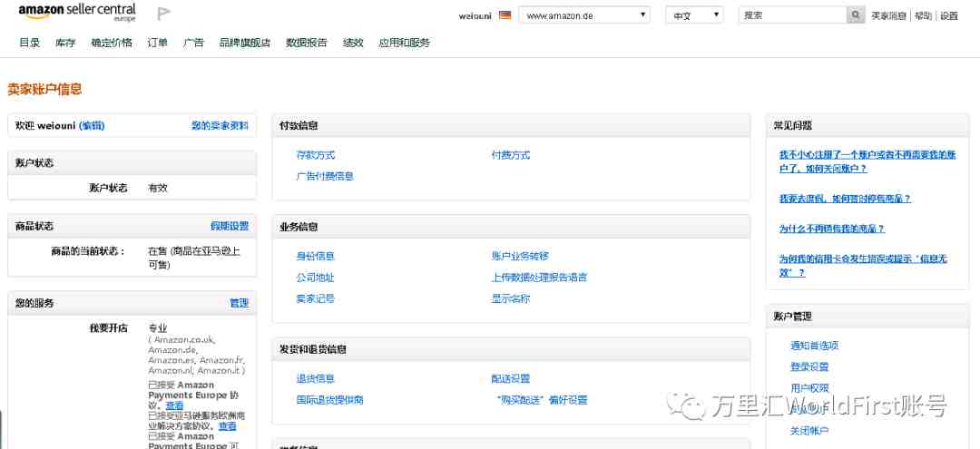Open the 设置 link in the top bar
980x449 pixels.
pyautogui.click(x=949, y=15)
